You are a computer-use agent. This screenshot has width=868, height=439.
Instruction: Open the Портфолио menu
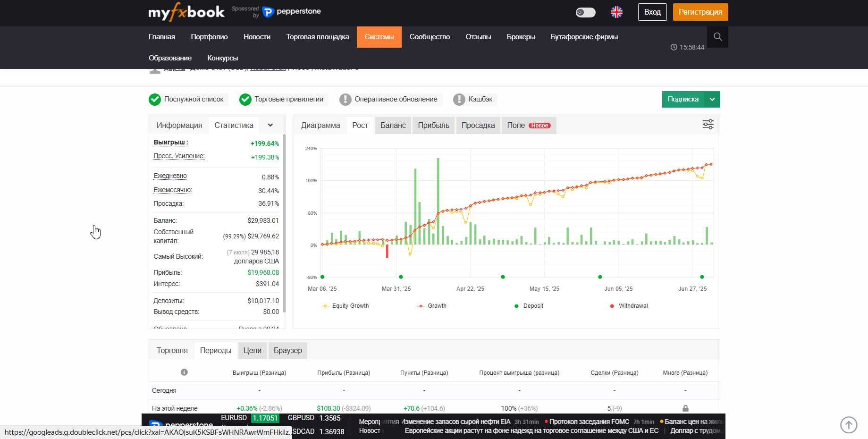tap(209, 37)
